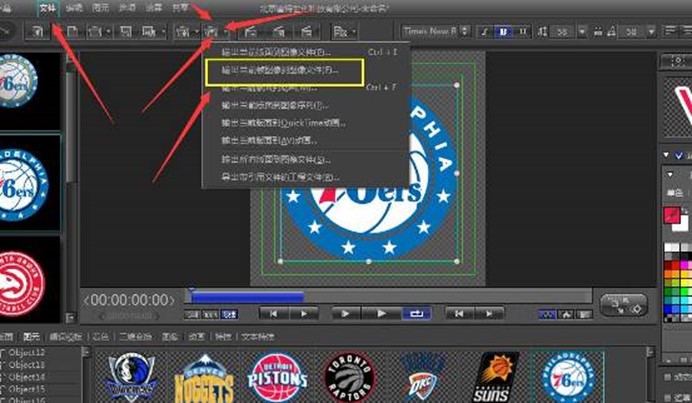Select the OKC Thunder logo in the library
The width and height of the screenshot is (692, 403).
click(423, 377)
